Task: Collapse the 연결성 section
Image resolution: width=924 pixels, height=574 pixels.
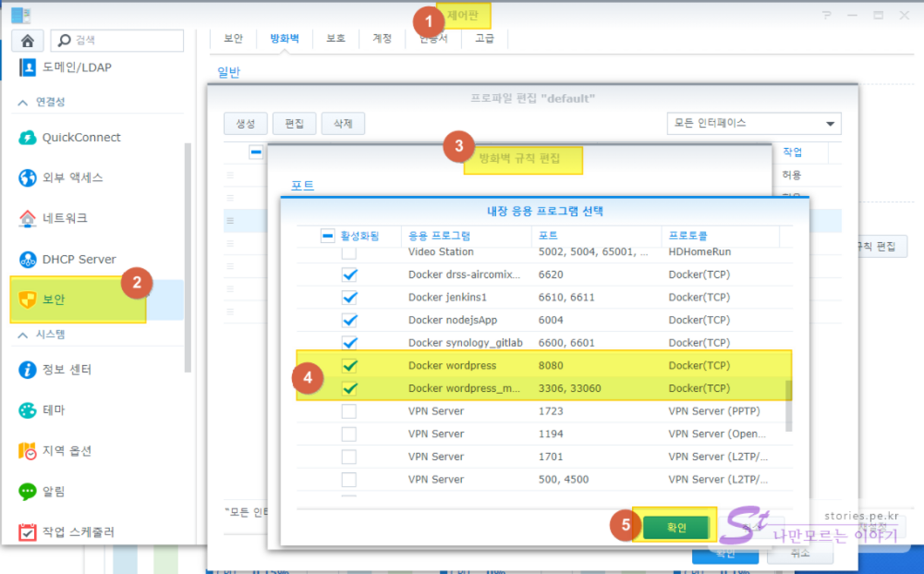Action: [x=23, y=102]
